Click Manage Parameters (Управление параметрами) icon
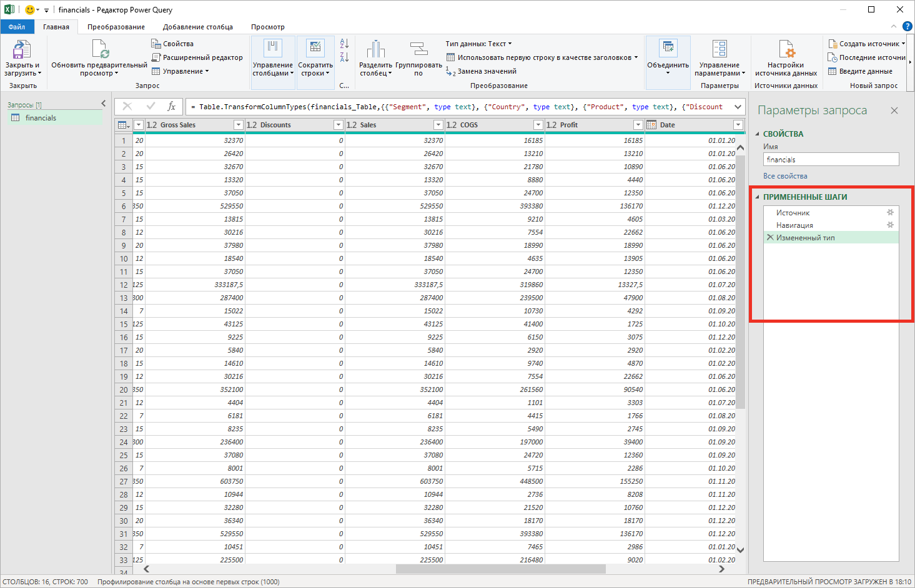This screenshot has width=915, height=588. pos(720,49)
